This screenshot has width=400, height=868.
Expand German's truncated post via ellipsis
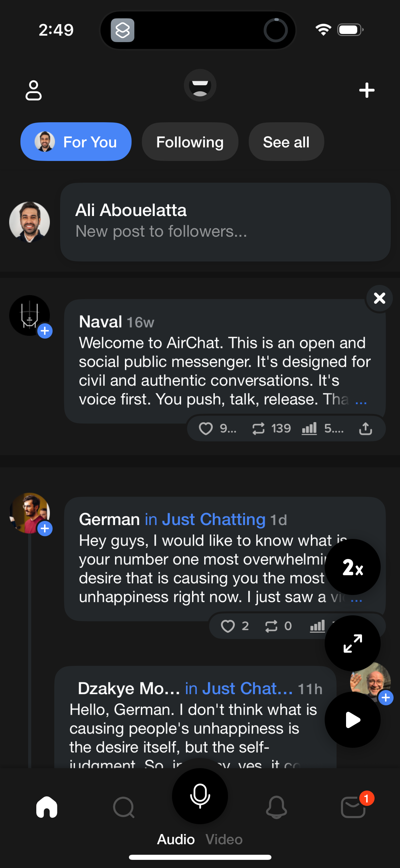(356, 599)
